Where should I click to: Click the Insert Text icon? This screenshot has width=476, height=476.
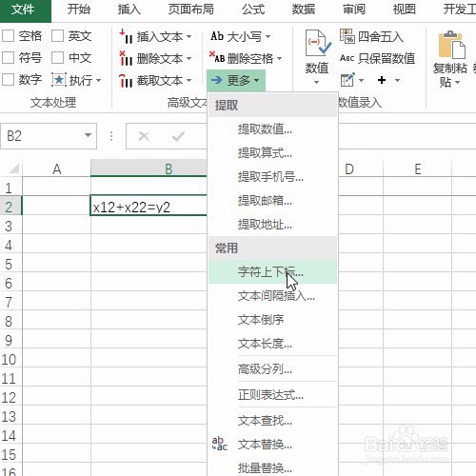pos(126,36)
